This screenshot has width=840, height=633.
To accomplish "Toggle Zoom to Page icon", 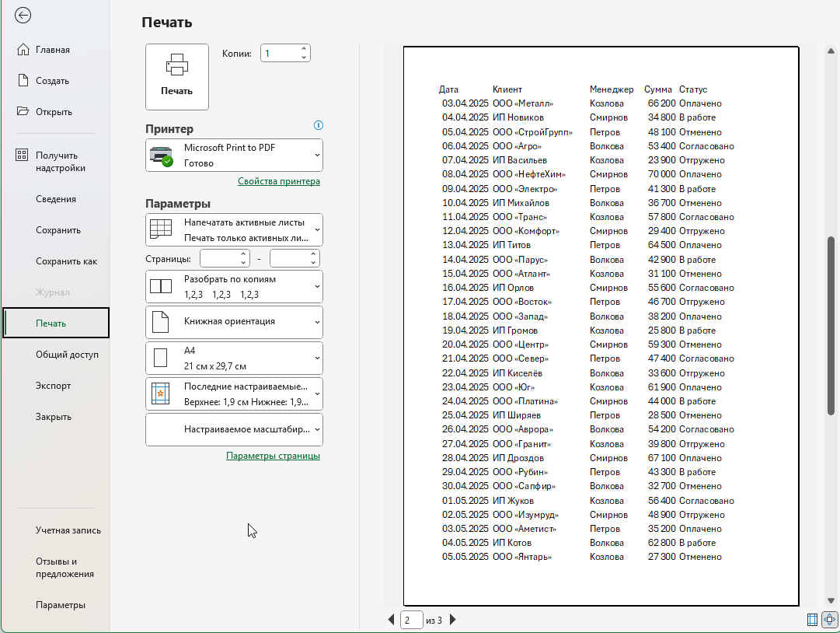I will point(829,620).
